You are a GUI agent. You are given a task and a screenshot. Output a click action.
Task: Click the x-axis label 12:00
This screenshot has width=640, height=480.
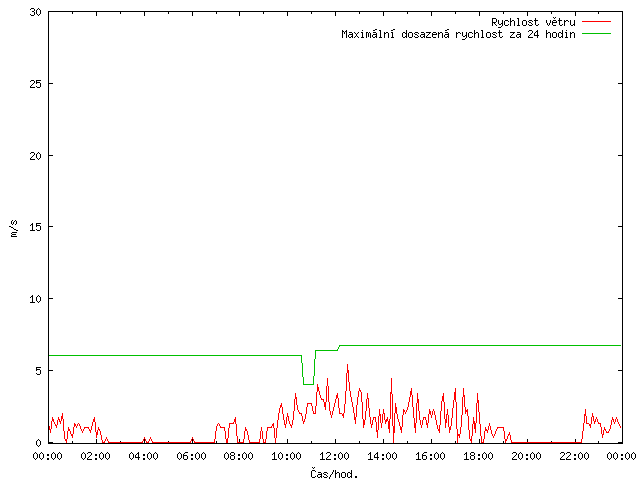(335, 456)
